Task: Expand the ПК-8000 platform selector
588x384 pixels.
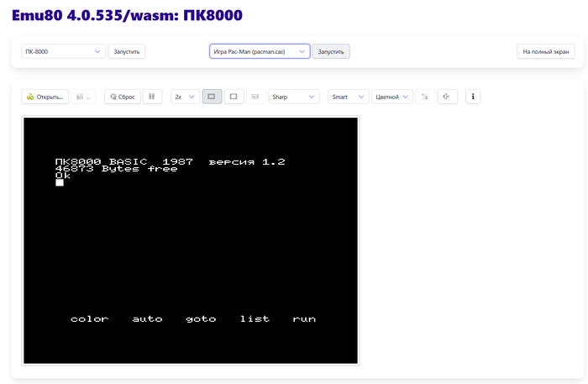Action: [x=63, y=51]
